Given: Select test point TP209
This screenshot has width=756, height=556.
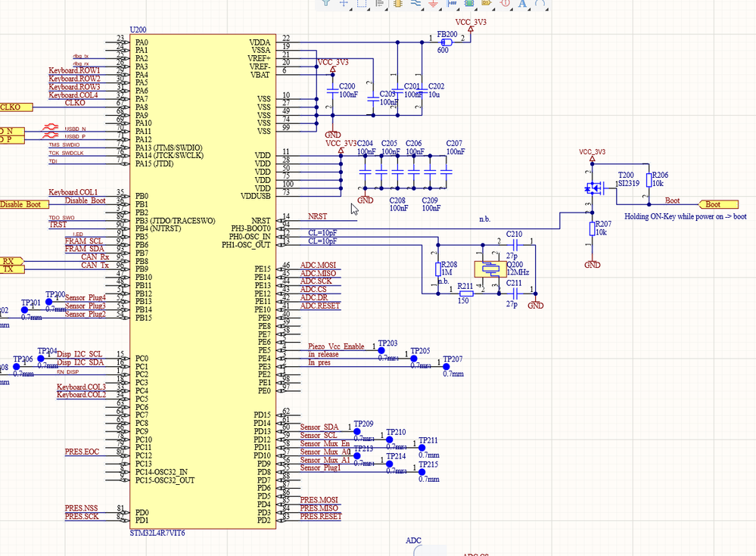Looking at the screenshot, I should click(356, 431).
